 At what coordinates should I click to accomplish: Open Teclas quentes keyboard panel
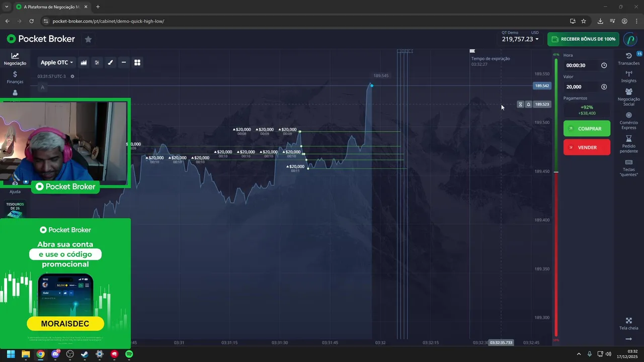[x=629, y=168]
